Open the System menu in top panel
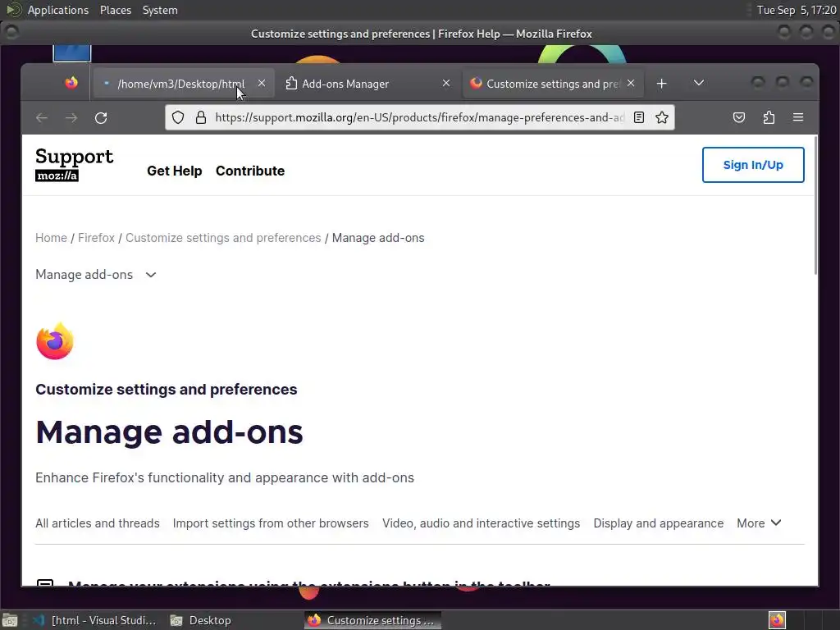Image resolution: width=840 pixels, height=630 pixels. (x=160, y=10)
